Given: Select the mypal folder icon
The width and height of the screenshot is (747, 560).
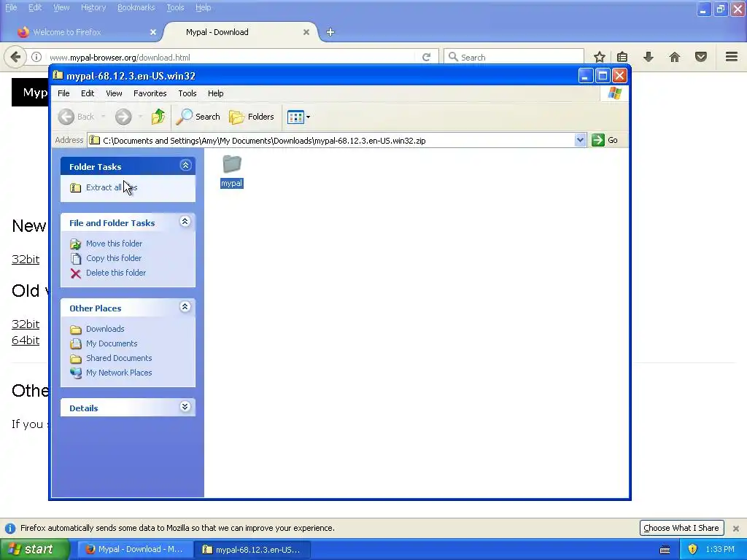Looking at the screenshot, I should 232,164.
